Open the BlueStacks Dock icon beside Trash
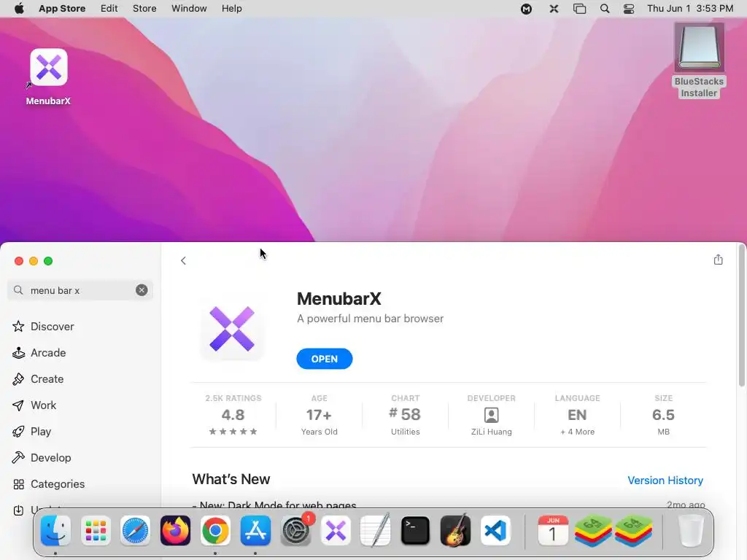This screenshot has height=560, width=747. pos(633,531)
